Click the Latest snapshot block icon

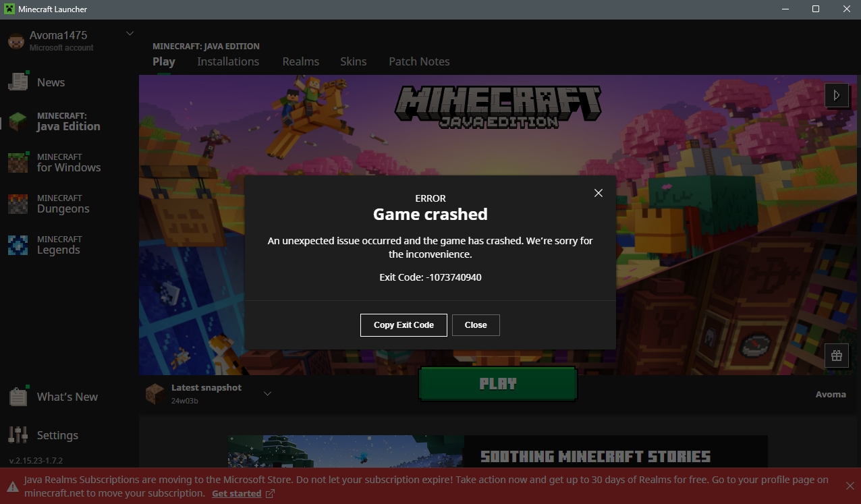[155, 393]
